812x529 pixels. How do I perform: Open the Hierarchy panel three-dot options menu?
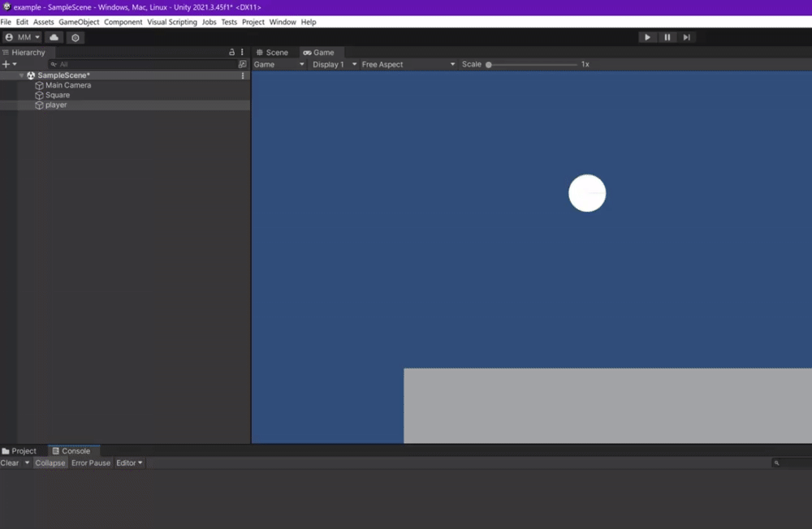click(242, 52)
